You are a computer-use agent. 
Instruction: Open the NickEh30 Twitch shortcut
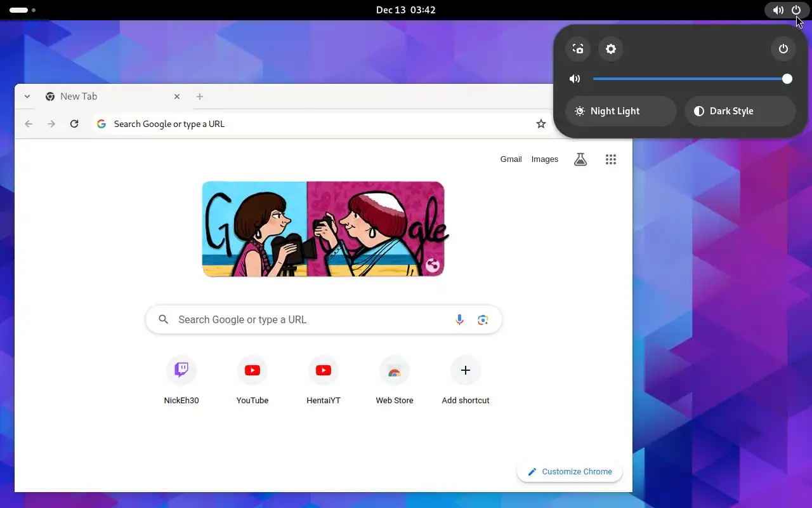click(x=181, y=380)
